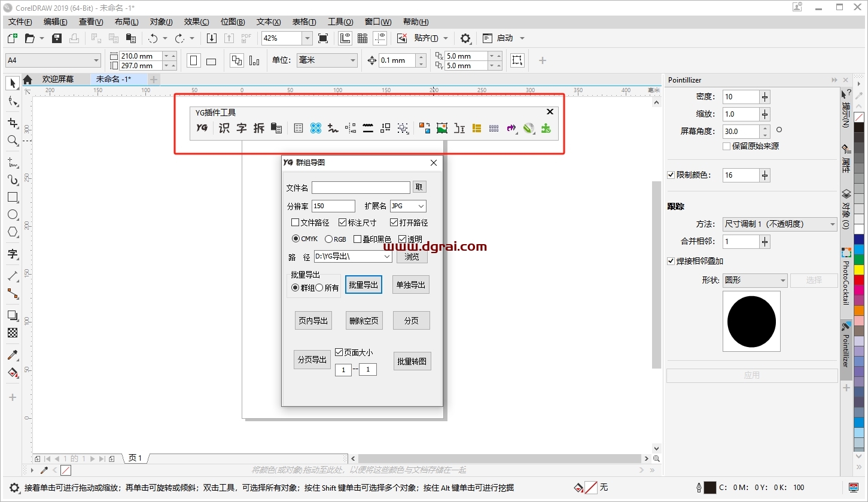Enable the 文件路径 checkbox
The image size is (868, 502).
point(295,223)
